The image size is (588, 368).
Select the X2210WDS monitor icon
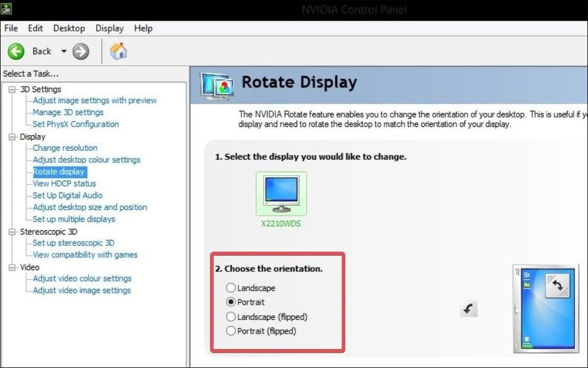click(x=281, y=193)
